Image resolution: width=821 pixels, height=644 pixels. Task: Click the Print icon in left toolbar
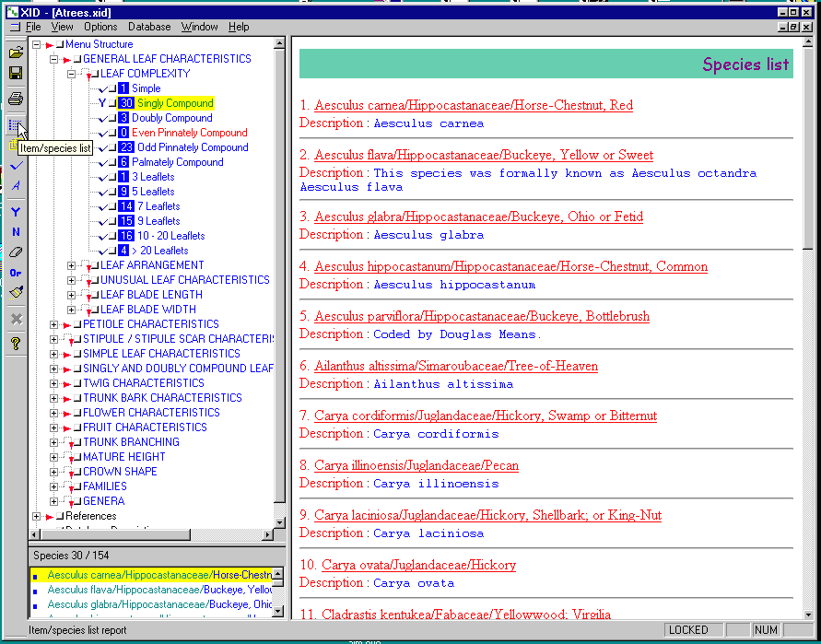(x=16, y=99)
